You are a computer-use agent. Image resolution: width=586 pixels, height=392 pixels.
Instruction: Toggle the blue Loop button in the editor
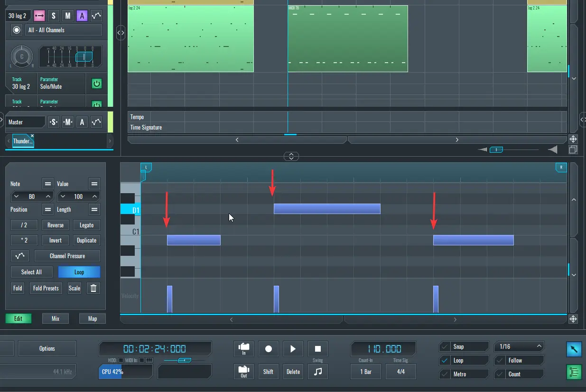click(79, 272)
